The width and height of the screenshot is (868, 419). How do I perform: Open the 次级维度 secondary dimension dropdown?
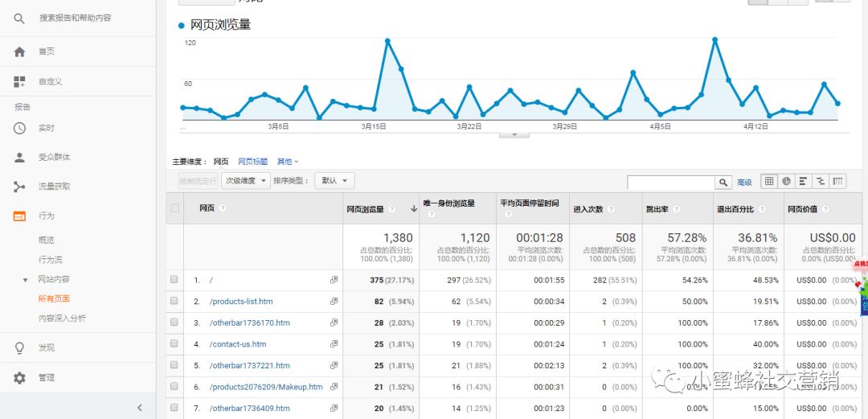pos(246,181)
